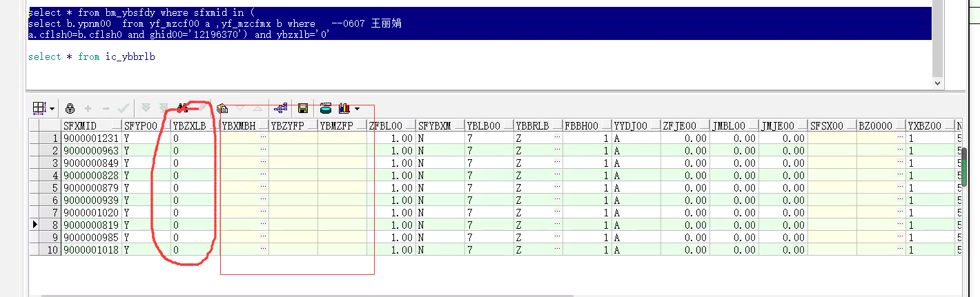Click the FBBH00 column header
The height and width of the screenshot is (297, 980).
point(587,125)
